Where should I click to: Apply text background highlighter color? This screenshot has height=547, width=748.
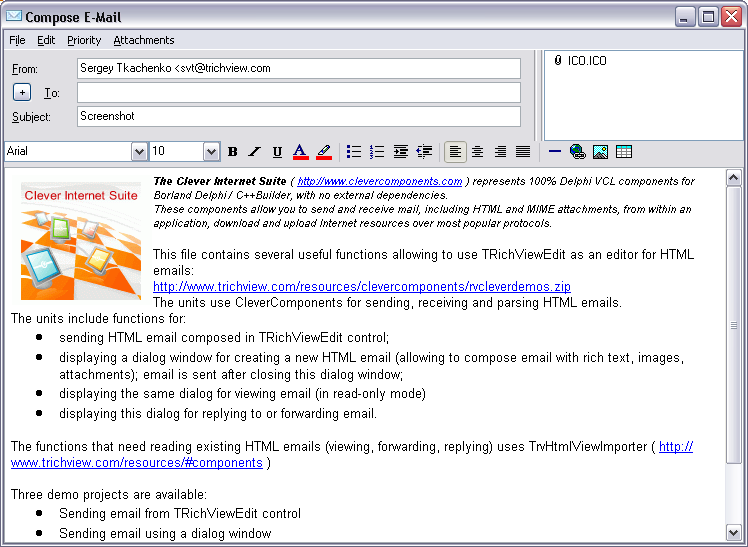[x=324, y=152]
